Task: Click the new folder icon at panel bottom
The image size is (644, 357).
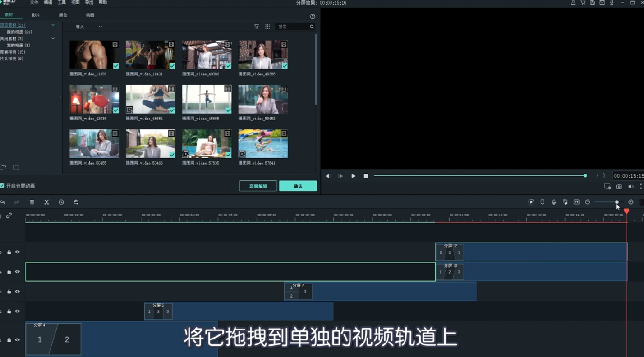Action: tap(3, 168)
